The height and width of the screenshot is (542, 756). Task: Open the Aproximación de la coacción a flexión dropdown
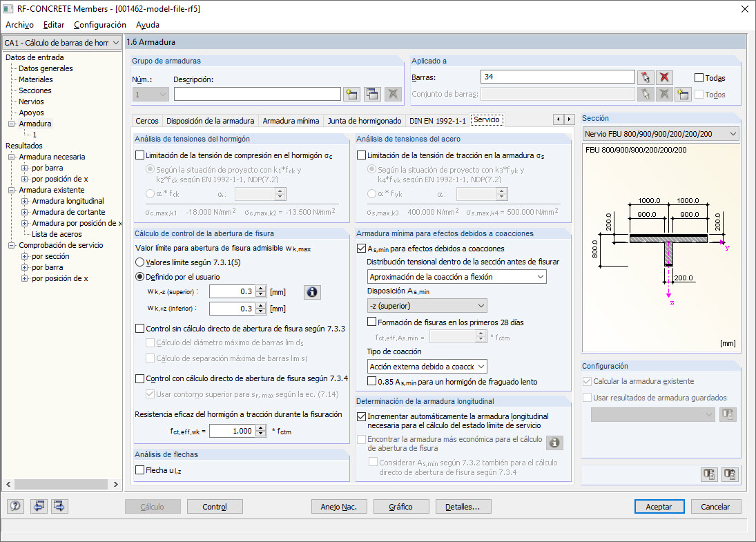tap(456, 277)
